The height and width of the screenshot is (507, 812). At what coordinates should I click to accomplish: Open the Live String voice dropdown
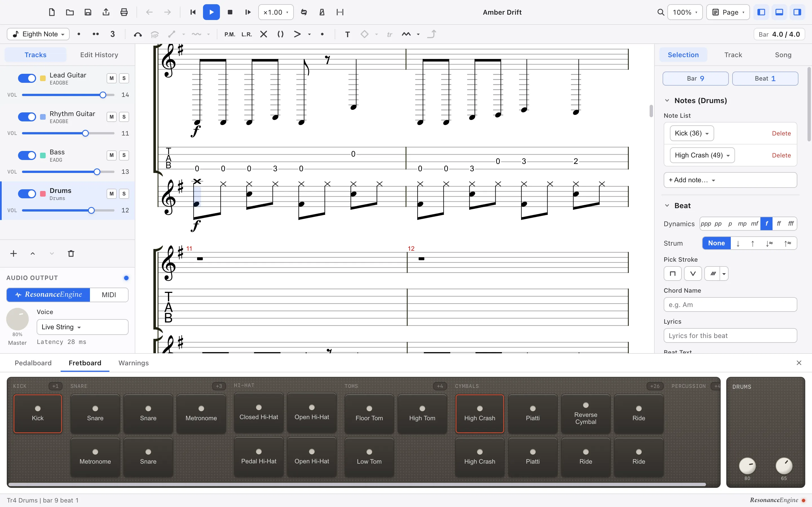coord(82,327)
